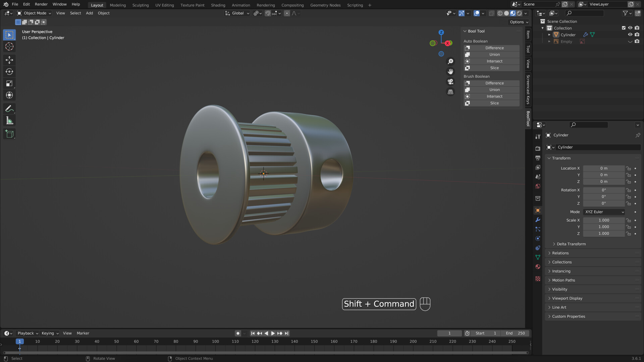The image size is (644, 362).
Task: Select the Measure tool
Action: click(9, 120)
